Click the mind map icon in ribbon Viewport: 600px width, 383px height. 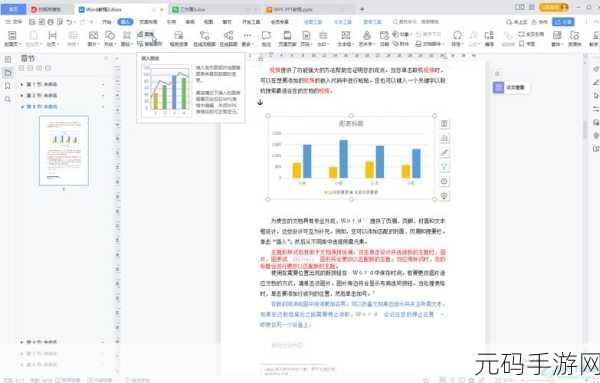tap(228, 36)
